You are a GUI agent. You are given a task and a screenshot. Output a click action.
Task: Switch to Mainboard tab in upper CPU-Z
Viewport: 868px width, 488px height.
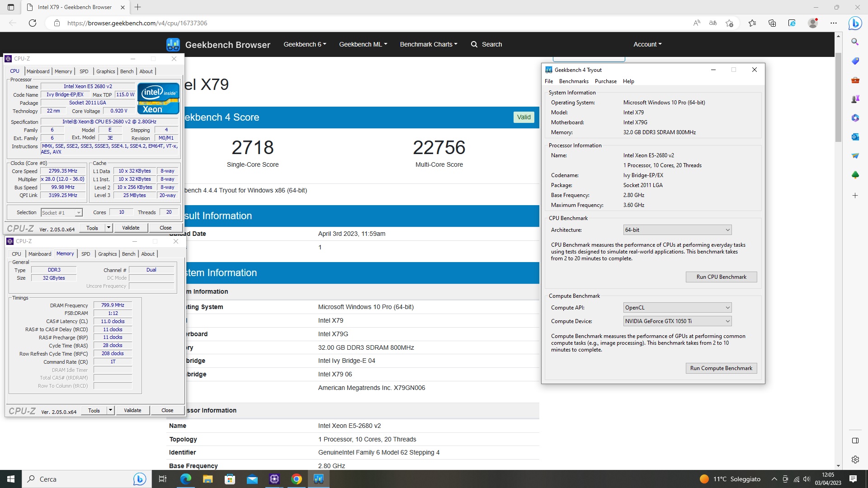click(x=38, y=71)
